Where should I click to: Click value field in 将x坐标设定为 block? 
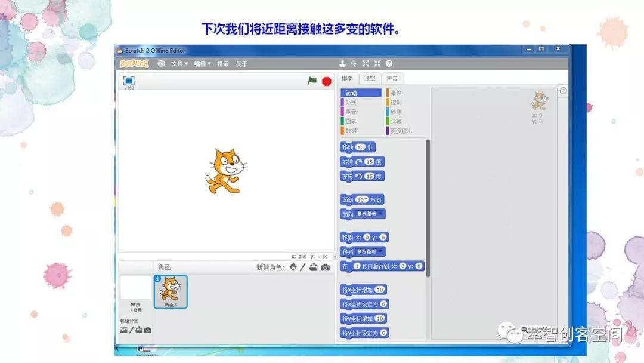pos(383,304)
